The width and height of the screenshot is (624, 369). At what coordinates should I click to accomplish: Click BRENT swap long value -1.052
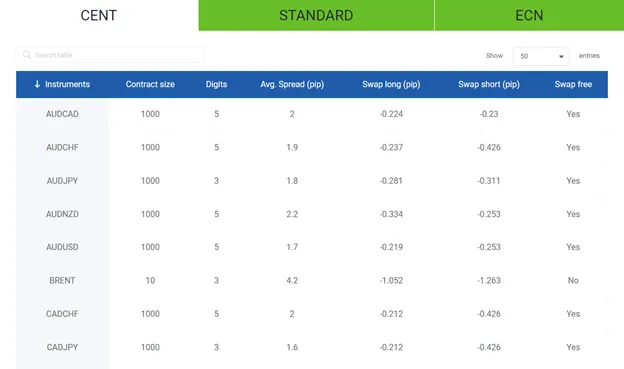tap(391, 281)
